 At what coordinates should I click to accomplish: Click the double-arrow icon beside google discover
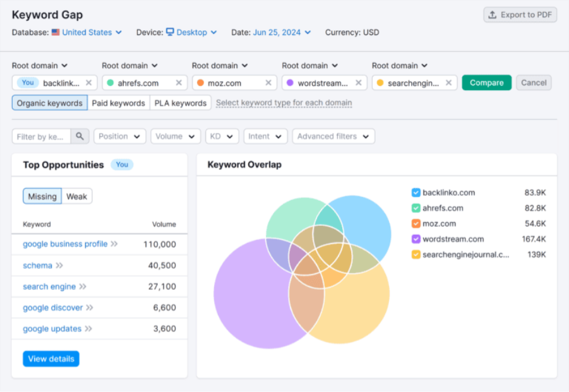(90, 308)
